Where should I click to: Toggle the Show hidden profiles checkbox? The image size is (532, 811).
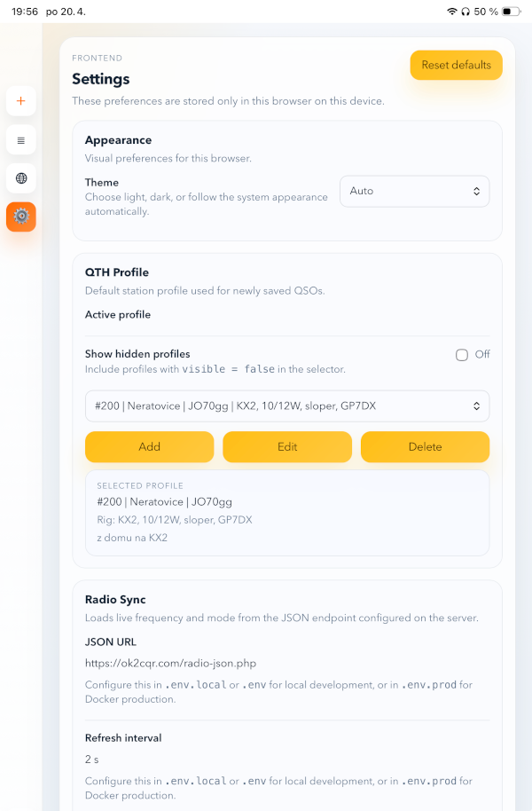[462, 355]
